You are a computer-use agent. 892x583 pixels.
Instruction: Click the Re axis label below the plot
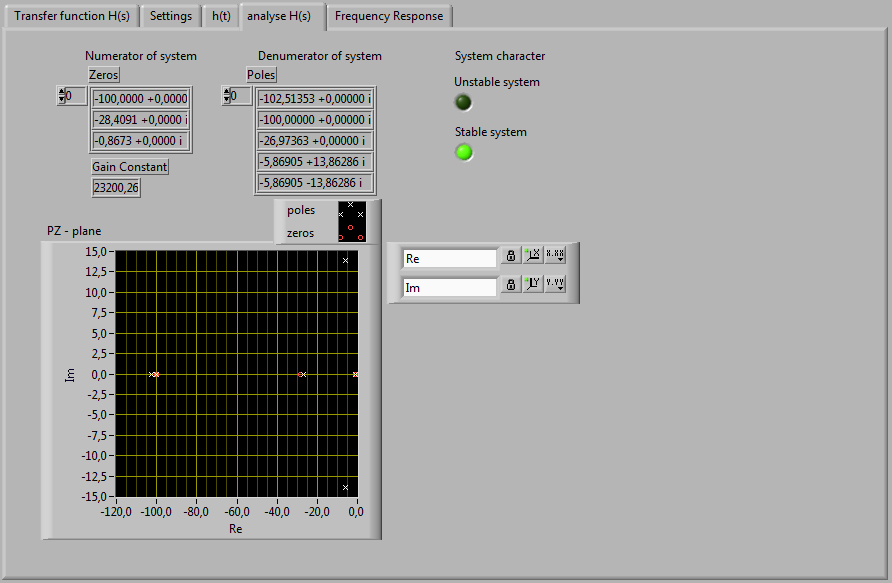tap(236, 529)
